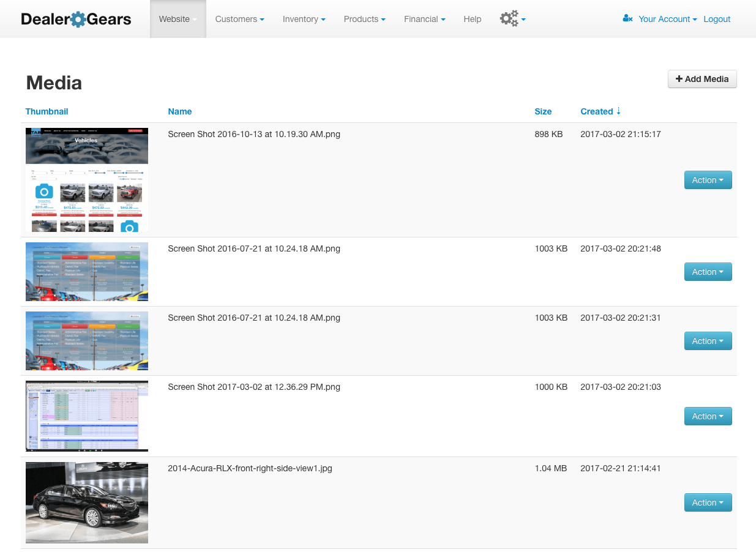Click the Logout link
Image resolution: width=756 pixels, height=552 pixels.
pos(716,19)
